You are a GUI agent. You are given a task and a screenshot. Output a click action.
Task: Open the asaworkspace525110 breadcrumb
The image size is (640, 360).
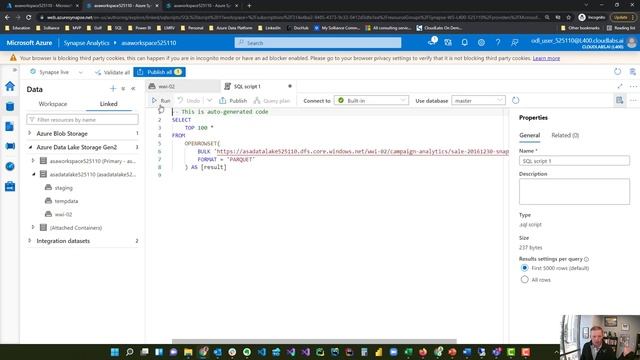pos(149,42)
